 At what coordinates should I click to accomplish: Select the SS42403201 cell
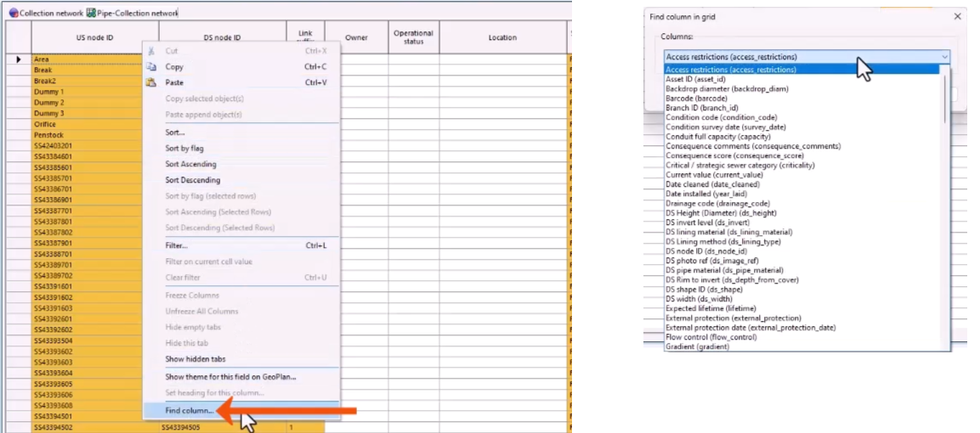click(88, 146)
